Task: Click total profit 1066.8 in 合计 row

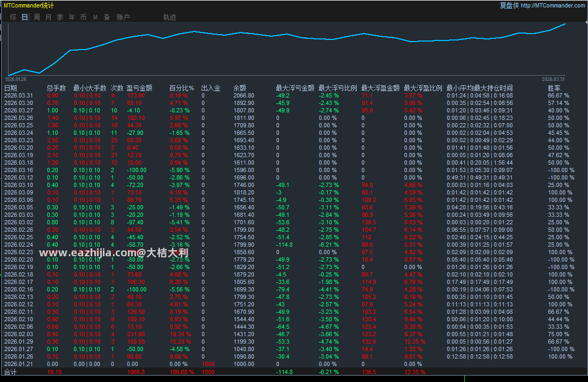Action: 136,372
